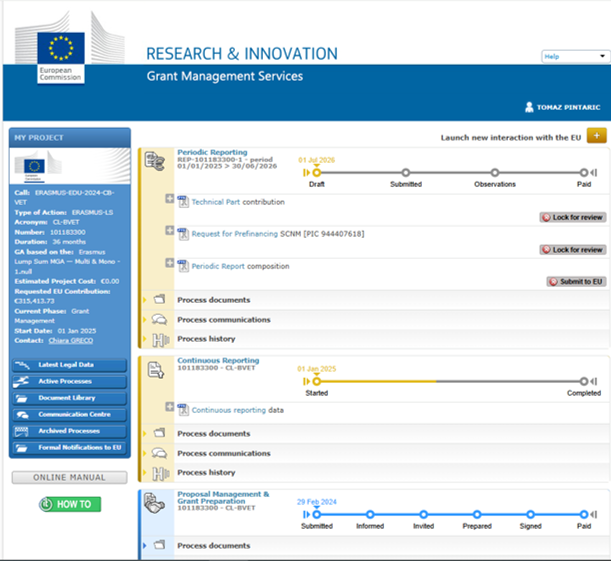Click the Technical Part document icon
The image size is (611, 561).
183,202
